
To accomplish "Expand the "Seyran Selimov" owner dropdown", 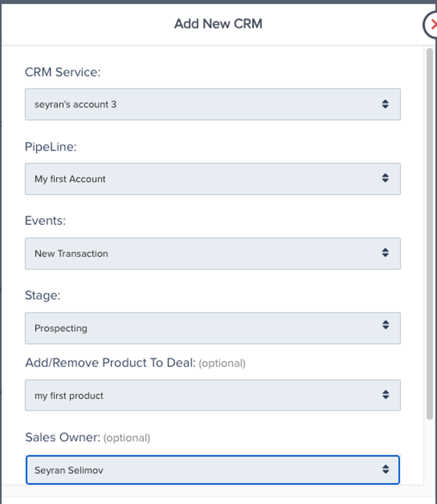I will (212, 470).
